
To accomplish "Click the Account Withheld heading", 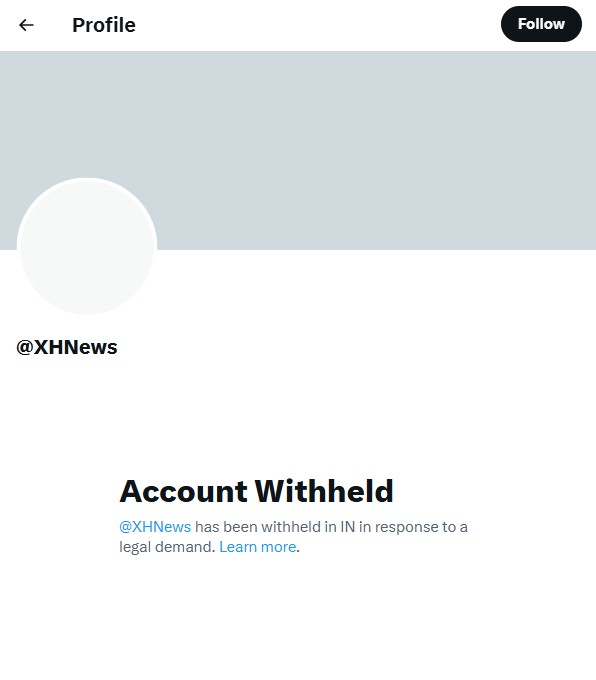I will 256,491.
